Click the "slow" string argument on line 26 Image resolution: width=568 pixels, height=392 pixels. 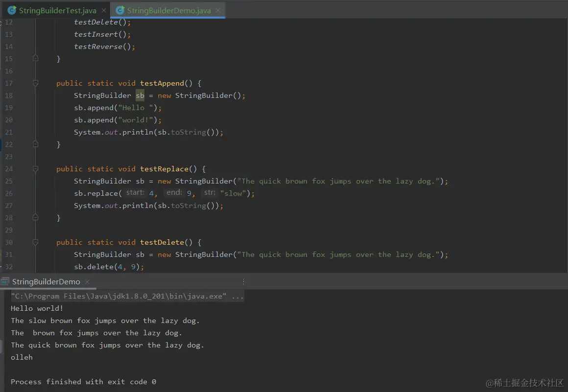233,193
